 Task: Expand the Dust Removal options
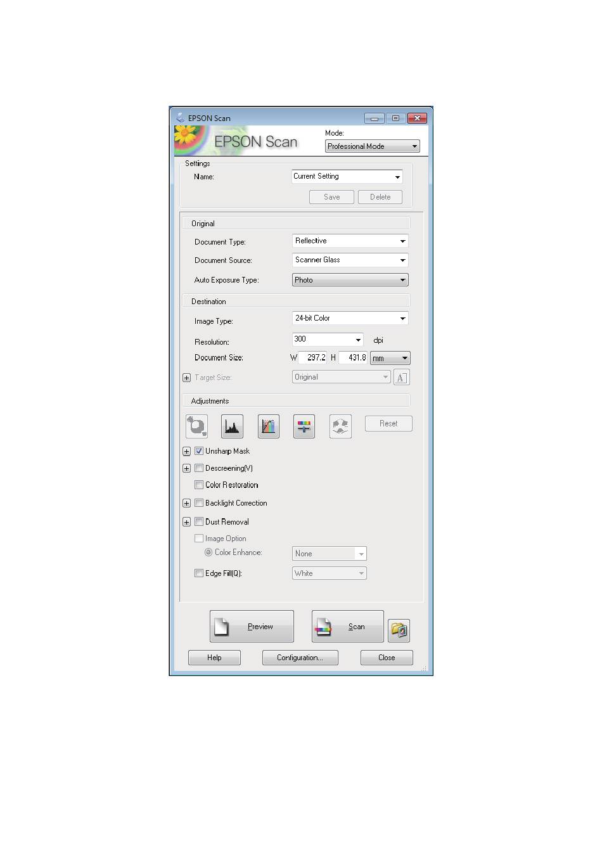[x=186, y=523]
